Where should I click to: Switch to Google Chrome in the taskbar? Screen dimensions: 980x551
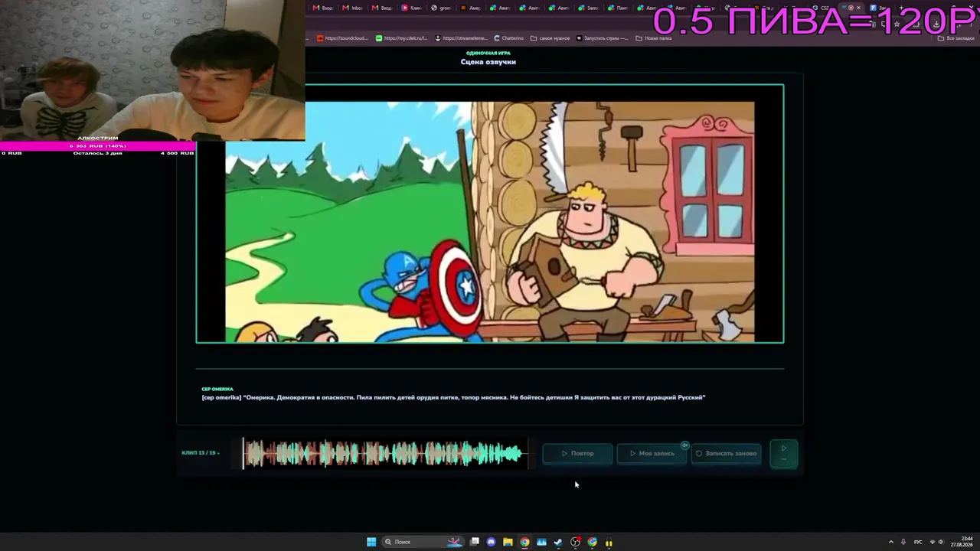point(524,542)
